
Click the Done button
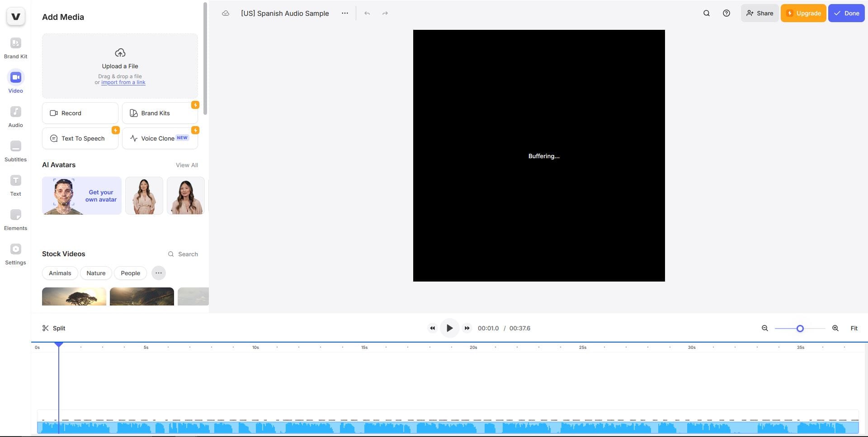(846, 14)
